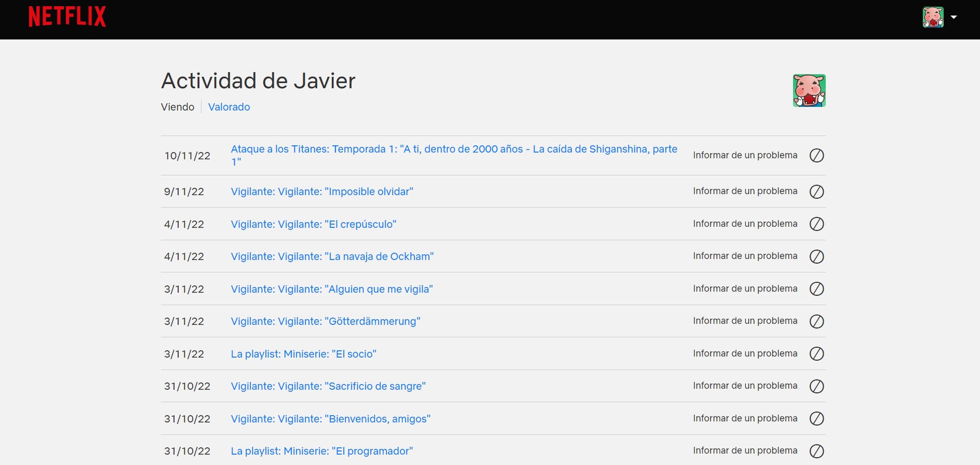Image resolution: width=980 pixels, height=465 pixels.
Task: Report a problem for "Sacrificio de sangre"
Action: coord(745,386)
